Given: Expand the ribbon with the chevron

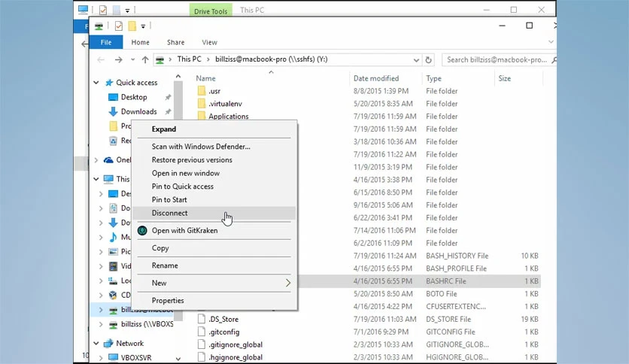Looking at the screenshot, I should [551, 41].
